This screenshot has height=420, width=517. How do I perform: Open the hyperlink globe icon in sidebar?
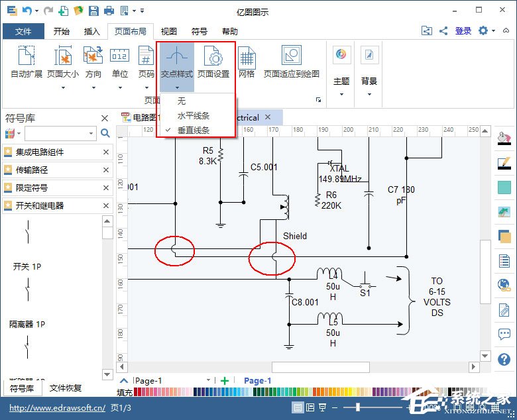point(504,285)
